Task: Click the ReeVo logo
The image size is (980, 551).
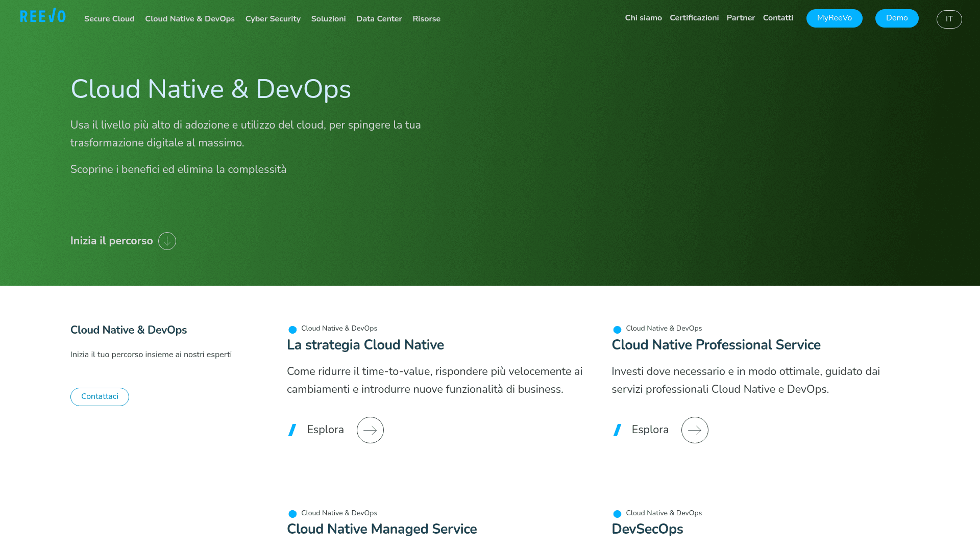Action: (42, 16)
